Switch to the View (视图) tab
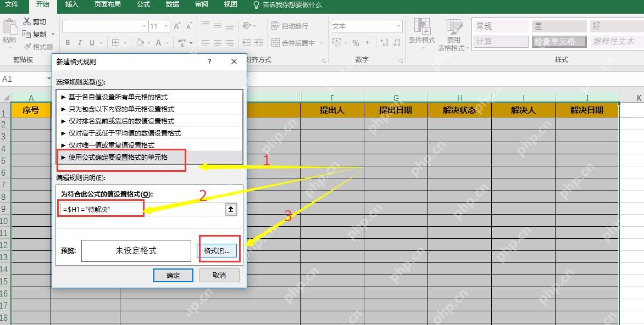The width and height of the screenshot is (644, 325). point(230,4)
